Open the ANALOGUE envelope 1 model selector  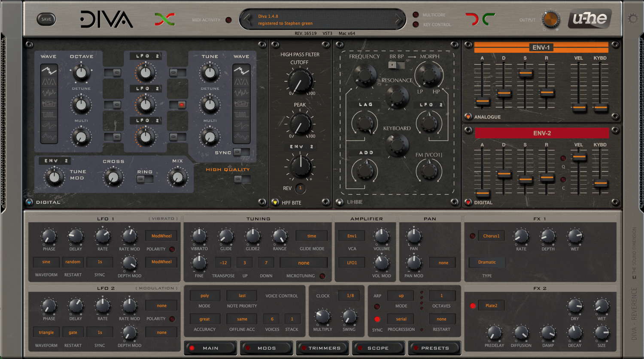tap(468, 117)
